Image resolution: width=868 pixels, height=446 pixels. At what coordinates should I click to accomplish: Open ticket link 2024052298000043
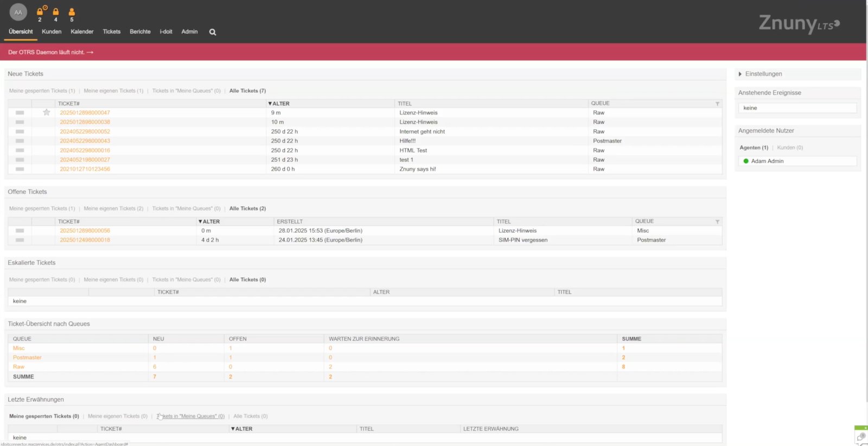[85, 141]
